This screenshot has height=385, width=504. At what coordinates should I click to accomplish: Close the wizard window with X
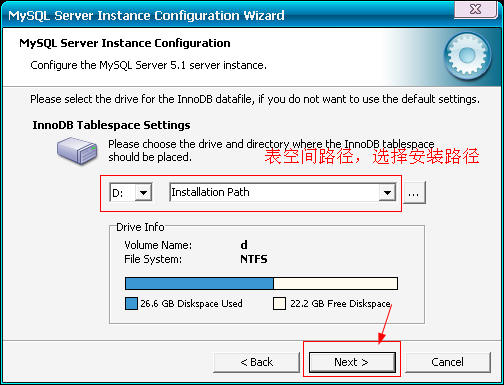coord(475,9)
